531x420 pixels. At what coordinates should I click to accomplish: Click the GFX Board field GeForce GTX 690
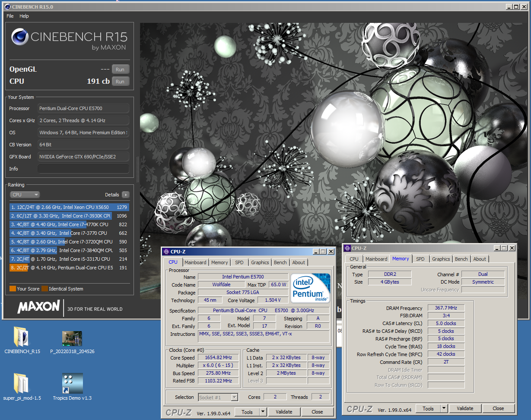click(83, 157)
